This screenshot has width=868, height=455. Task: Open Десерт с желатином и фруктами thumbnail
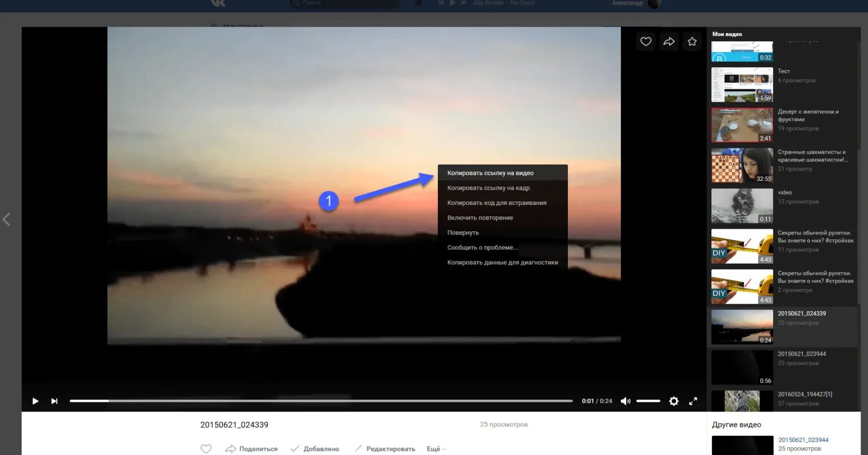point(742,125)
